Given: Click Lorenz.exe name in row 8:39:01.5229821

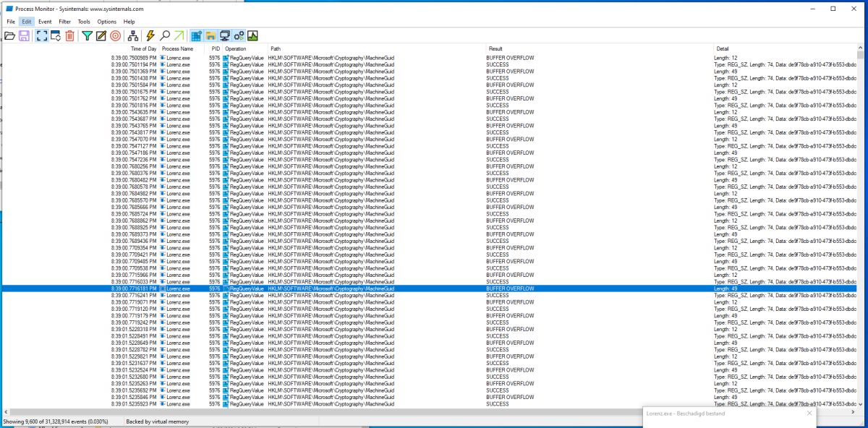Looking at the screenshot, I should click(x=178, y=356).
